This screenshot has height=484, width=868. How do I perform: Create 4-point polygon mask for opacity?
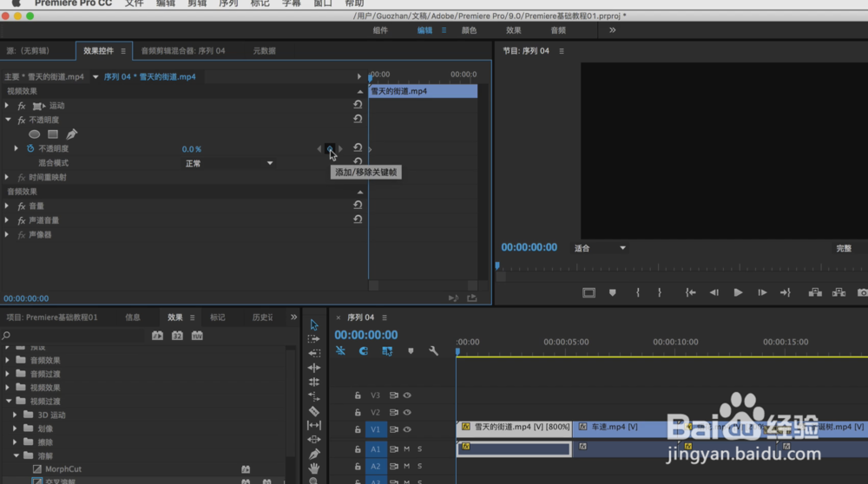(x=53, y=134)
